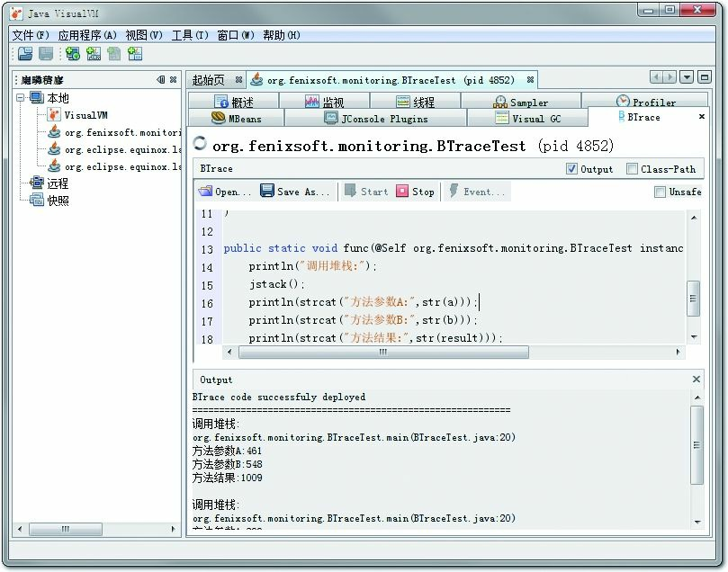728x572 pixels.
Task: Click the last green-plus icon in toolbar
Action: (x=135, y=54)
